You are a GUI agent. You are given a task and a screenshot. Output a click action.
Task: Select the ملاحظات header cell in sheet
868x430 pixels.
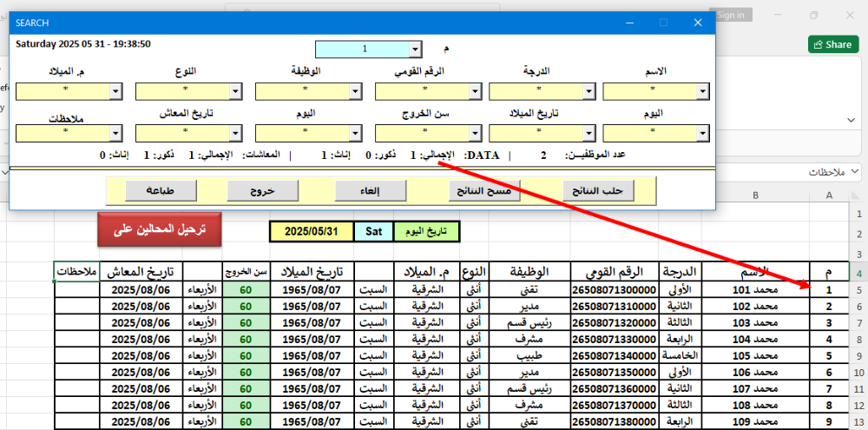coord(77,272)
